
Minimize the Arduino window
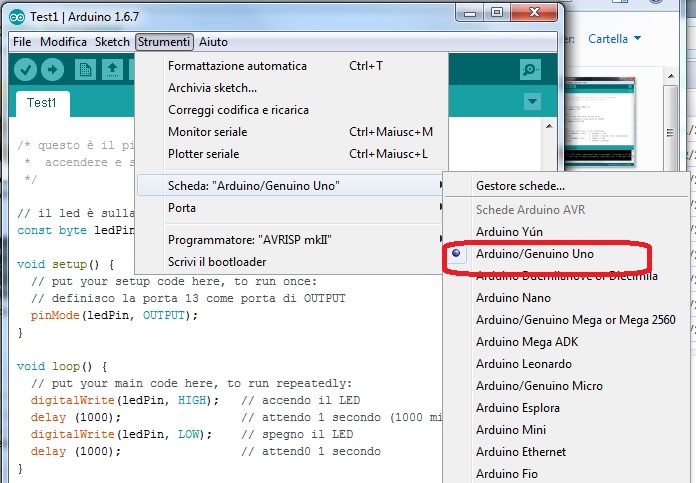[x=470, y=13]
